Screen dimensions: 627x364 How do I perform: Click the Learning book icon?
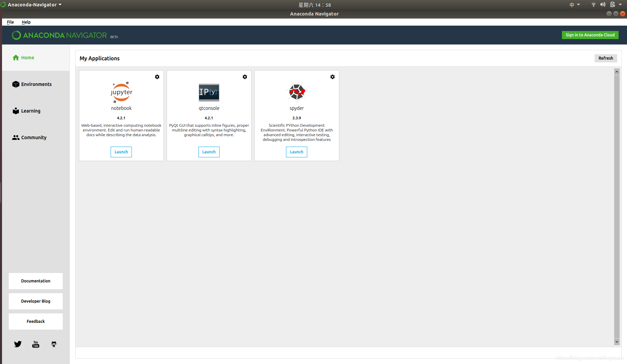pos(16,111)
